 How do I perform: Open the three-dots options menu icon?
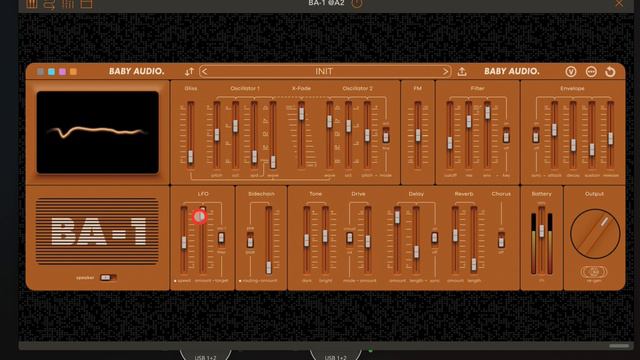point(591,72)
